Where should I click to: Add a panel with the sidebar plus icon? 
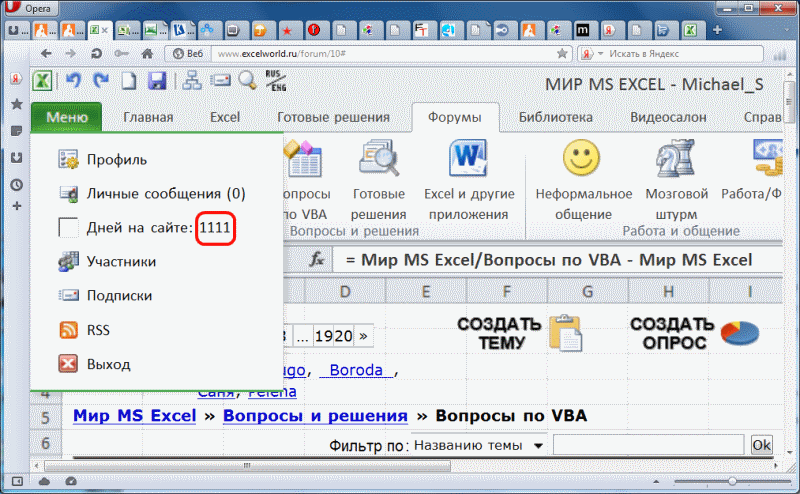tap(16, 206)
